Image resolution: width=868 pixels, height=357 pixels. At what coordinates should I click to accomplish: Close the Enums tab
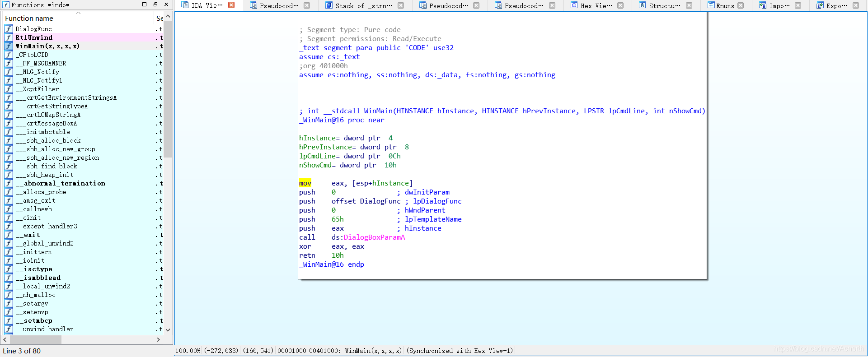(x=741, y=5)
